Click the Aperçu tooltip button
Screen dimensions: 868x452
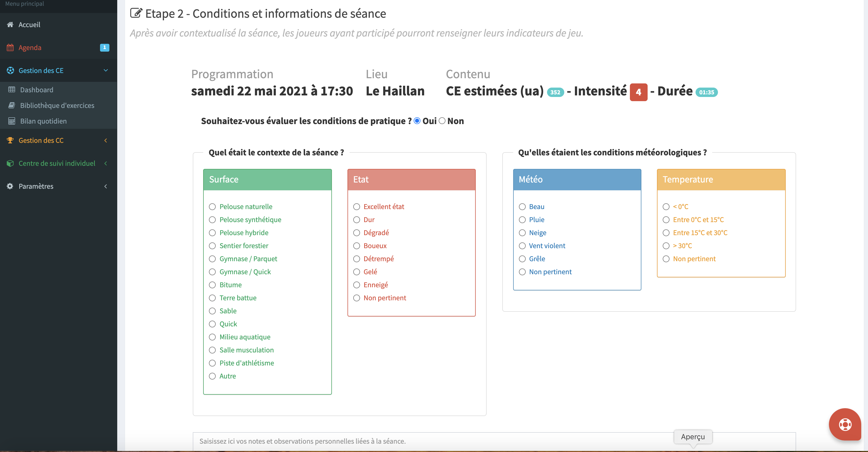(x=693, y=437)
